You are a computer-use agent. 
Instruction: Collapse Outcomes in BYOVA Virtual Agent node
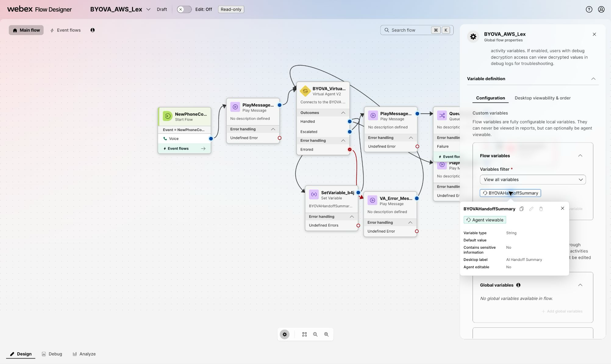click(x=343, y=113)
